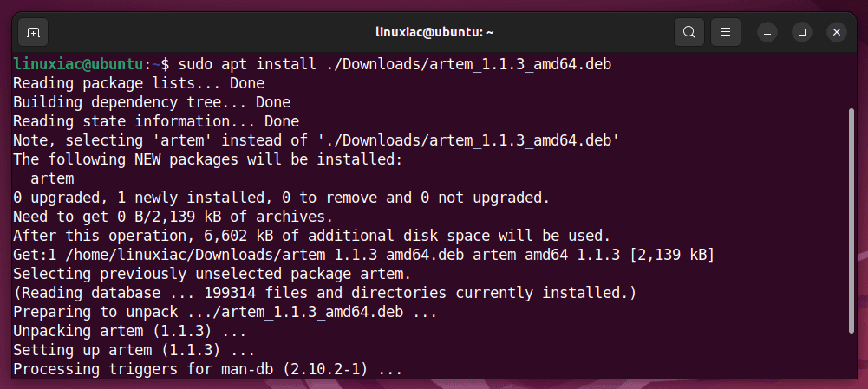Click the 'Unpacking artem (1.1.3)' line
This screenshot has height=389, width=868.
pyautogui.click(x=129, y=331)
